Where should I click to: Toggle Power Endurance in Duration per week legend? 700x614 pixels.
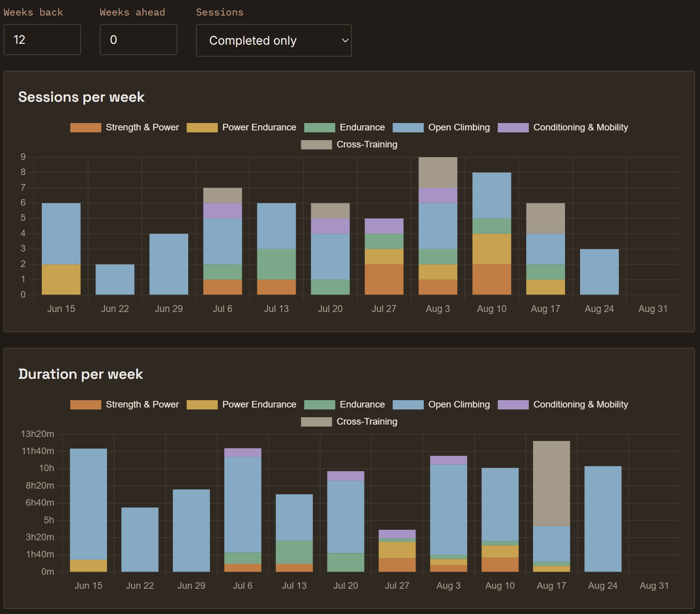pyautogui.click(x=241, y=405)
